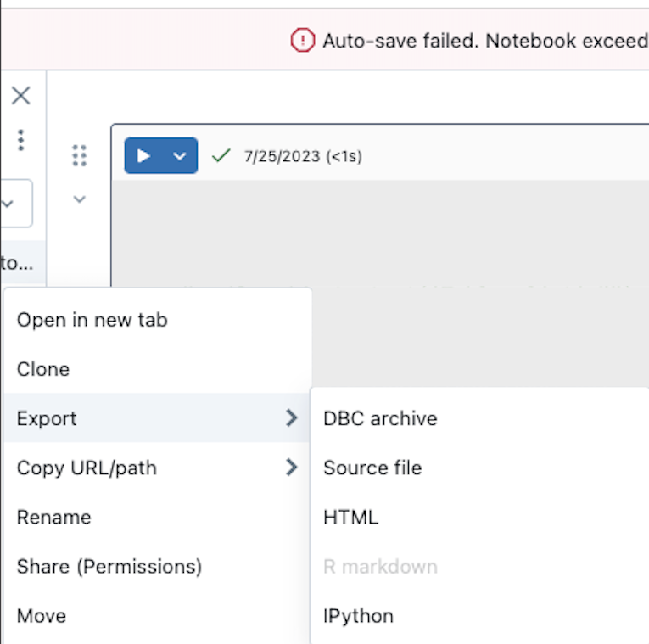Collapse the cell using the chevron below the handle

(79, 199)
